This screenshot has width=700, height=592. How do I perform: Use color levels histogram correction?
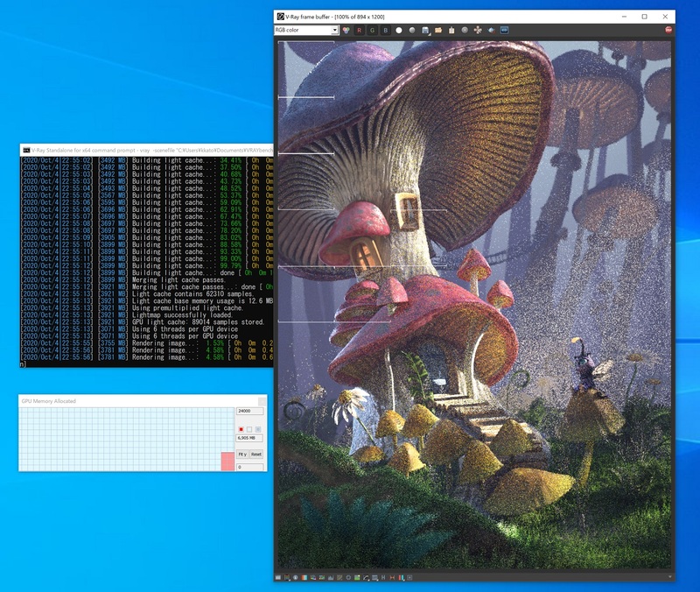331,577
